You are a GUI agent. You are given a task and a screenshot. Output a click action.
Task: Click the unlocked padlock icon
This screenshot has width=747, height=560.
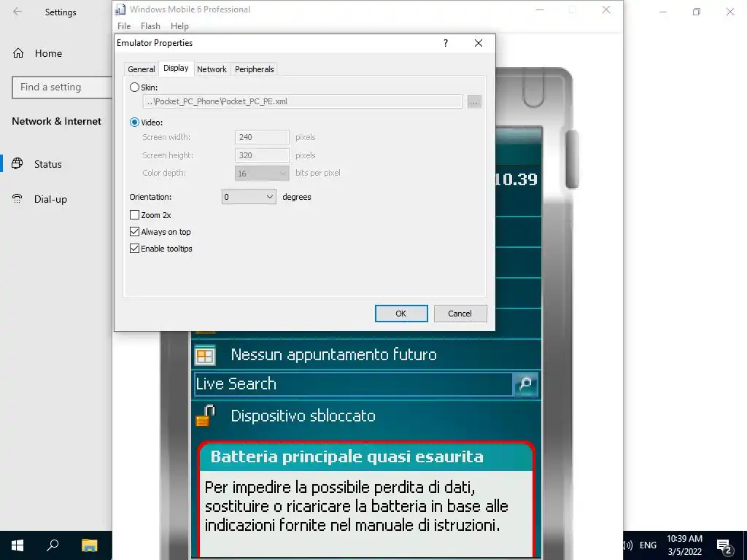[205, 415]
